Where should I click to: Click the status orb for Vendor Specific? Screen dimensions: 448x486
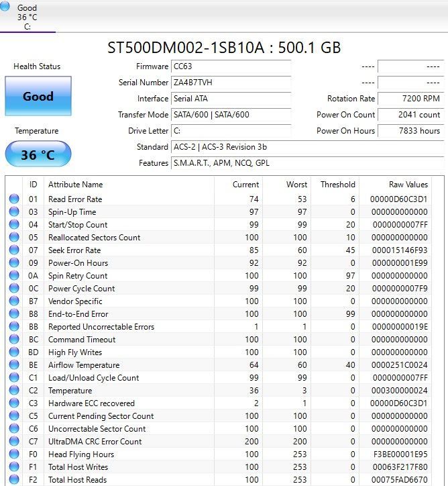(14, 301)
